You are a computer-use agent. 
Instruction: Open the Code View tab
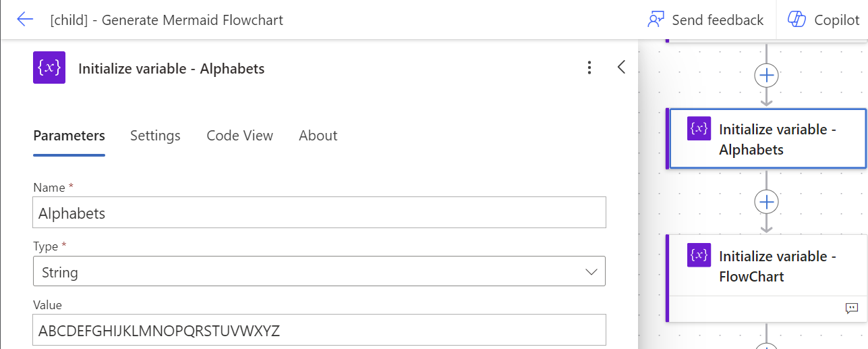coord(239,136)
